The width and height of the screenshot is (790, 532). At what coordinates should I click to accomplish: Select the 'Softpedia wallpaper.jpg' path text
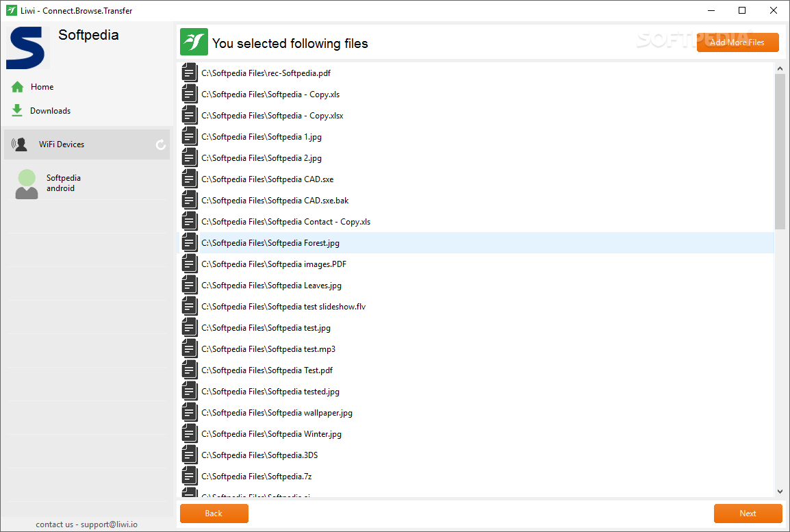[277, 413]
